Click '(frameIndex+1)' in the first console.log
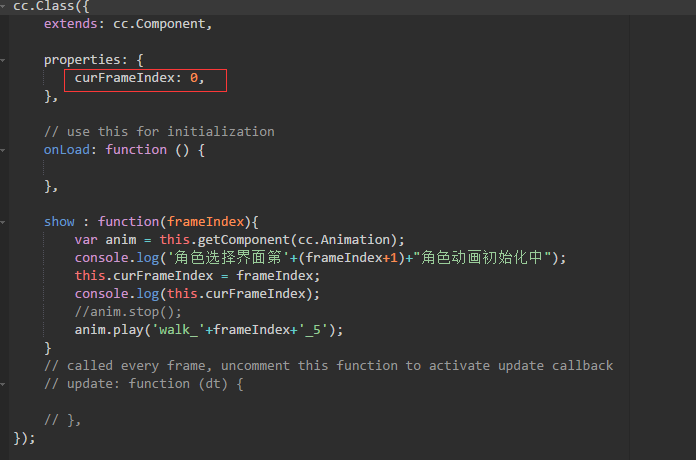696x460 pixels. click(x=352, y=258)
